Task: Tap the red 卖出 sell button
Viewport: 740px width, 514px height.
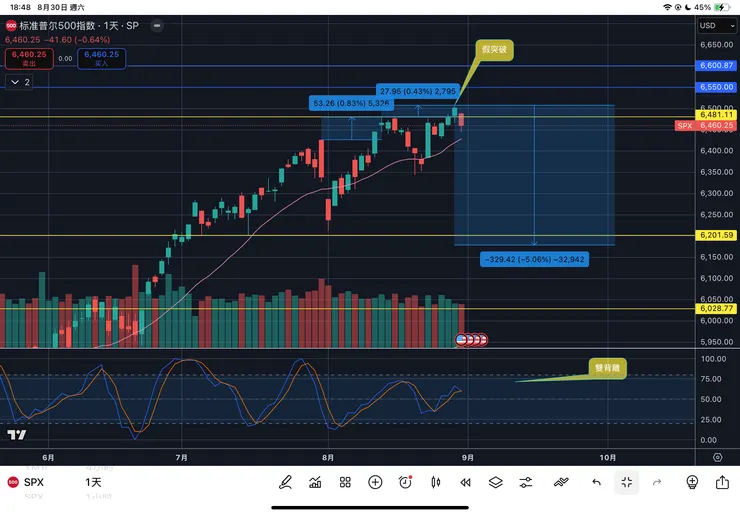Action: click(29, 59)
